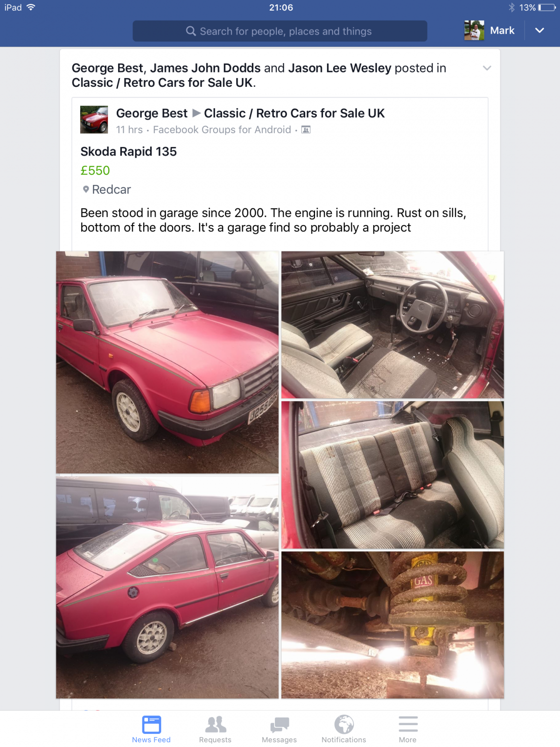Open the News Feed tab
560x747 pixels.
point(151,729)
